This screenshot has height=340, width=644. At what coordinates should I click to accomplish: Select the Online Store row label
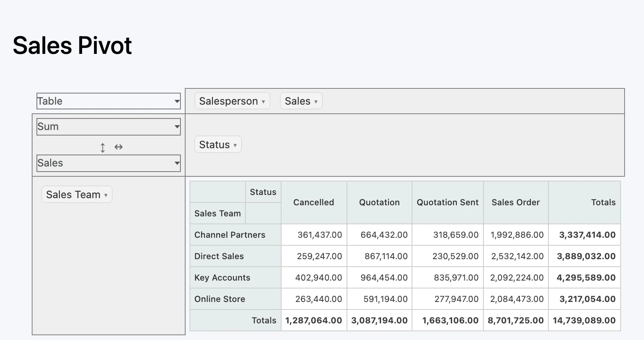pos(236,299)
